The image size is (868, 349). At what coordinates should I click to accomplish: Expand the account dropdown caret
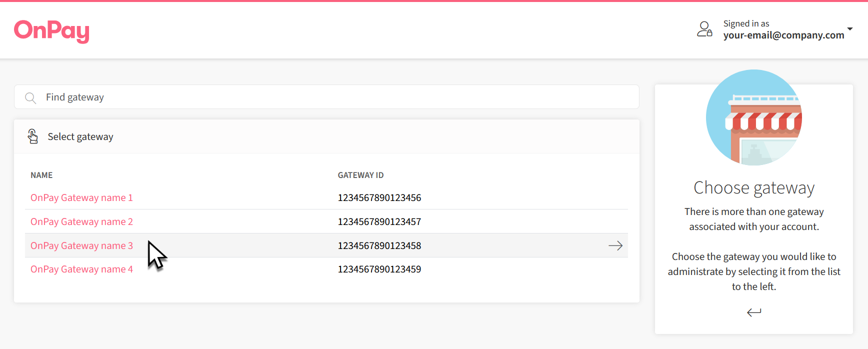[849, 29]
